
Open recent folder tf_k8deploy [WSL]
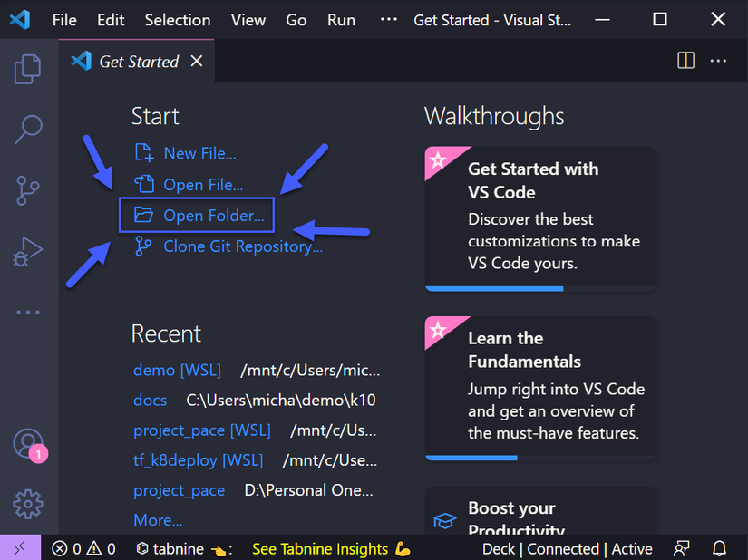pos(198,459)
